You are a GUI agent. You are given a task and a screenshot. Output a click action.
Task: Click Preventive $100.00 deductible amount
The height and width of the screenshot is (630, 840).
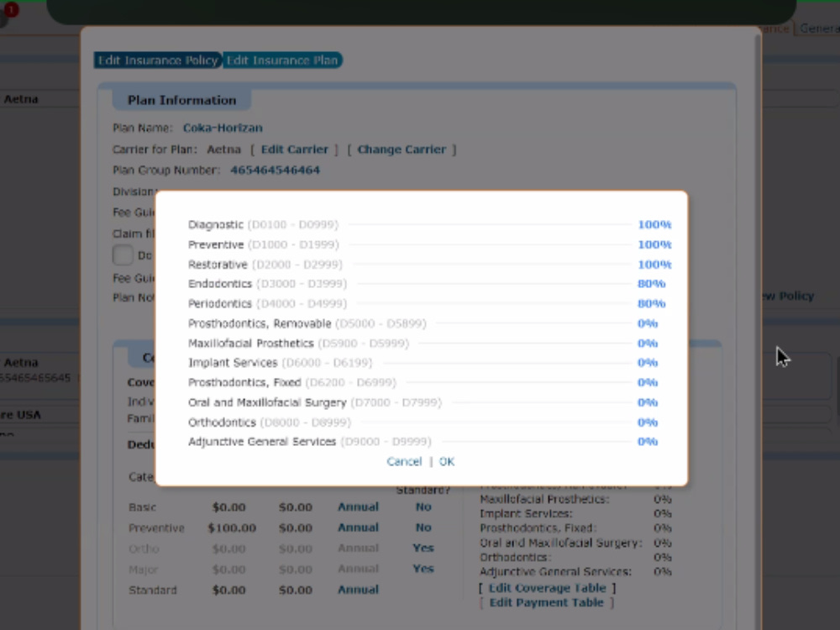click(232, 528)
